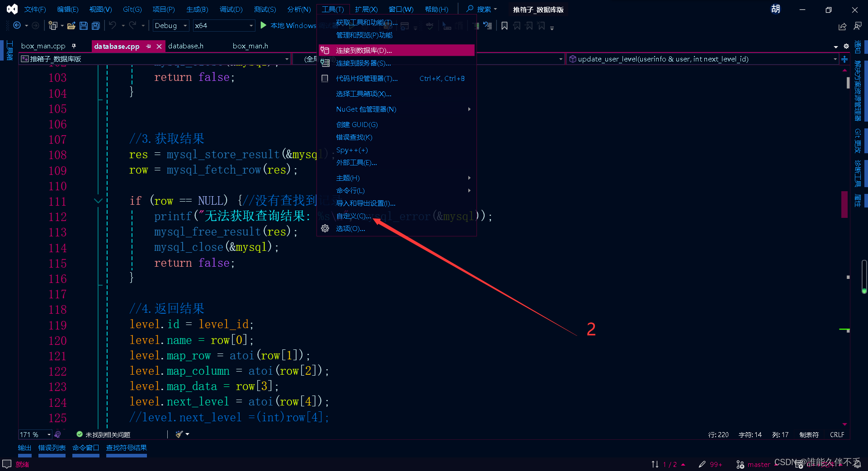Click the new project icon in toolbar
868x471 pixels.
coord(53,26)
